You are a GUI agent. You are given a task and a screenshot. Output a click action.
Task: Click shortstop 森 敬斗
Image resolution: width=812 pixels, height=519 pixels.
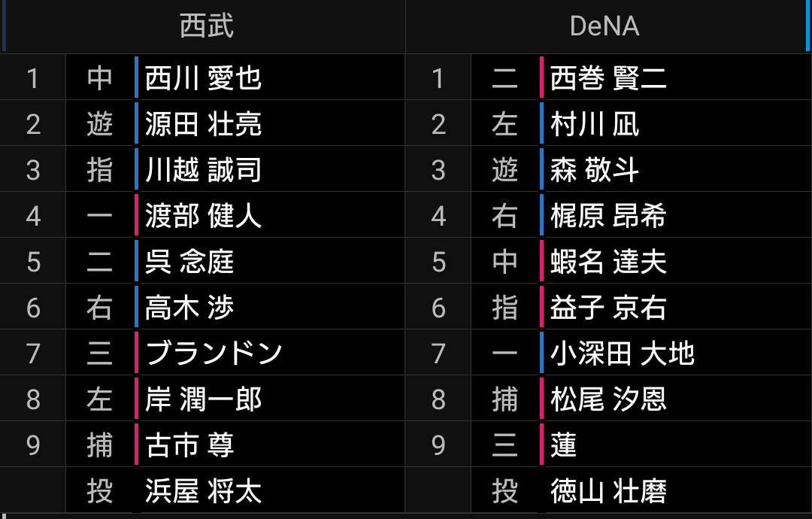point(595,170)
